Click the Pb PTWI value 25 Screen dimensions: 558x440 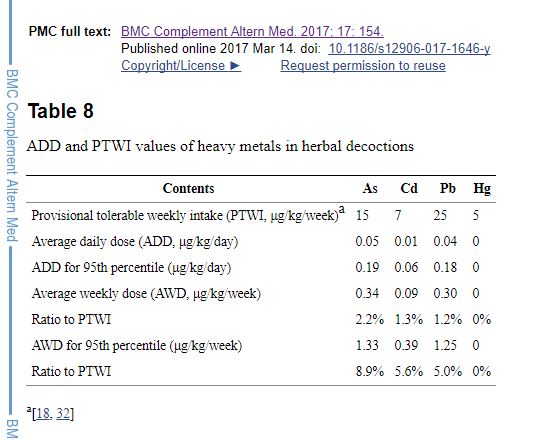[x=440, y=215]
